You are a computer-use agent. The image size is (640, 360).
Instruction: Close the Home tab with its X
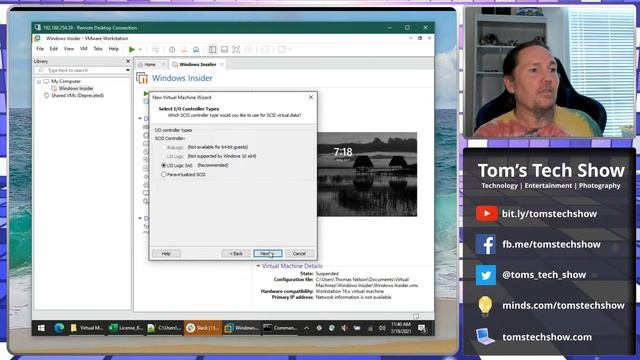(x=164, y=64)
